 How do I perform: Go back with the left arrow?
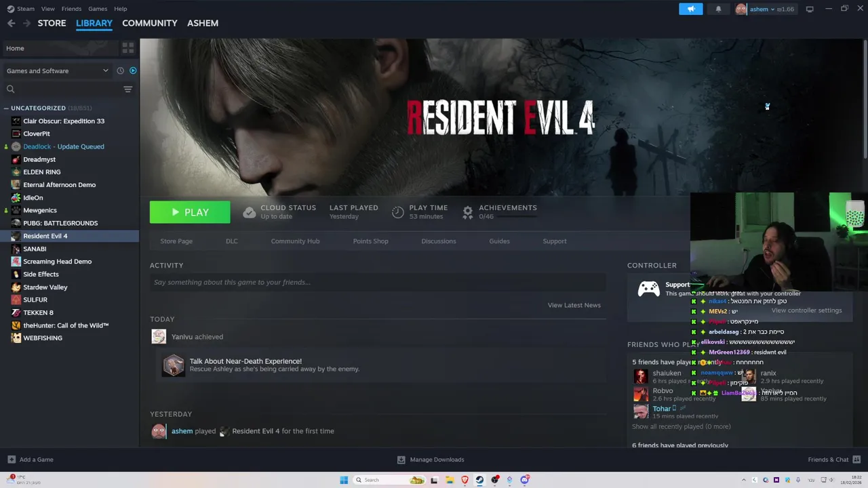click(x=11, y=23)
